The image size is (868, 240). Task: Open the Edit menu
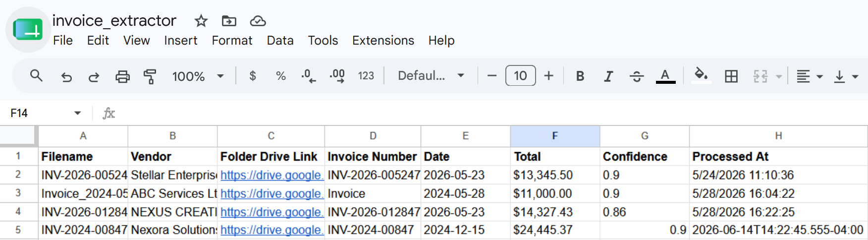(98, 41)
